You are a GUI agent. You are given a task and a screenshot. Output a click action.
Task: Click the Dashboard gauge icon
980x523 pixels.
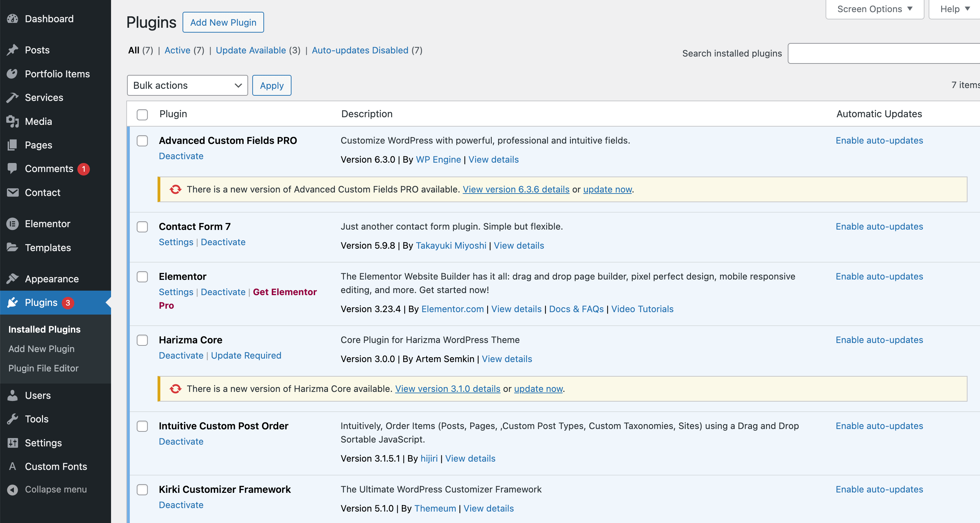pyautogui.click(x=12, y=19)
